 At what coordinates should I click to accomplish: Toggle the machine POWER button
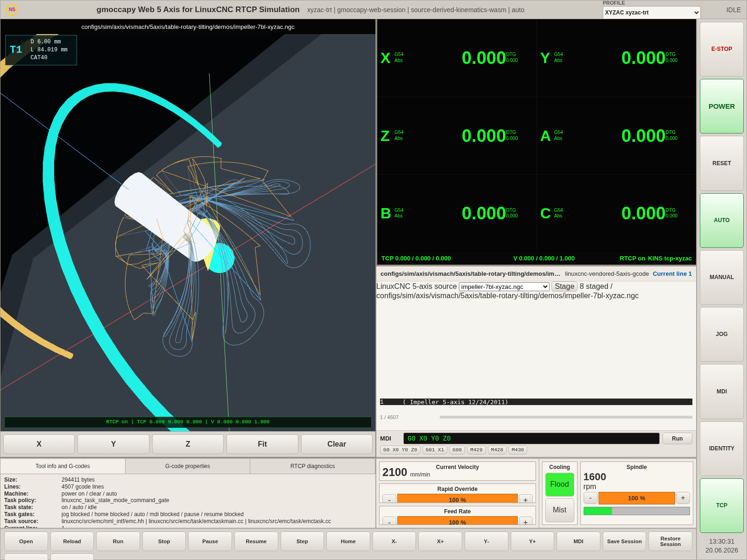pyautogui.click(x=721, y=106)
